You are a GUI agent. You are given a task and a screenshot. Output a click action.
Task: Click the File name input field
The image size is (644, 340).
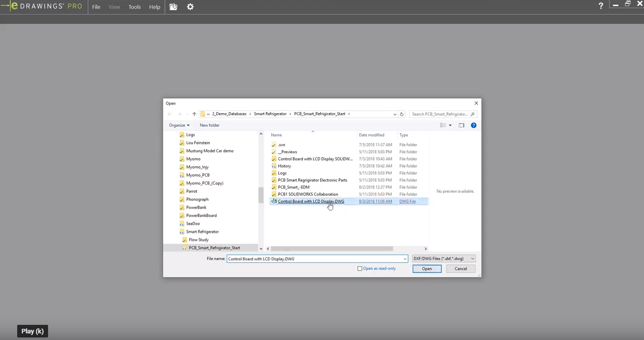pyautogui.click(x=314, y=259)
